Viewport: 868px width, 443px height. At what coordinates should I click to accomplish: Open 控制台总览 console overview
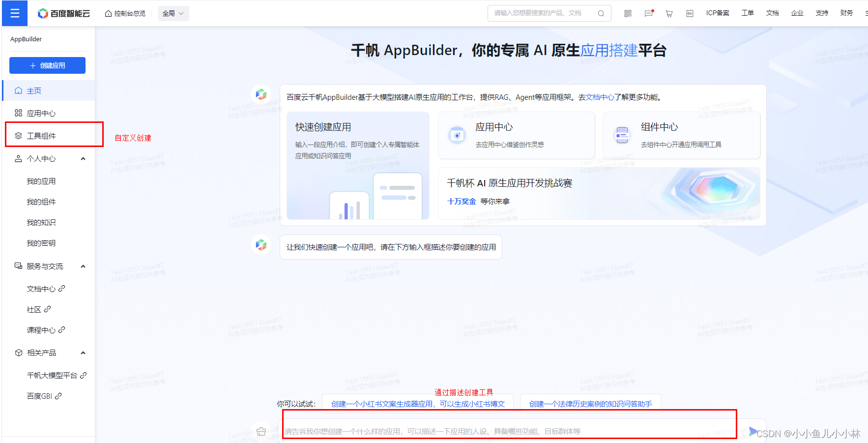[125, 13]
